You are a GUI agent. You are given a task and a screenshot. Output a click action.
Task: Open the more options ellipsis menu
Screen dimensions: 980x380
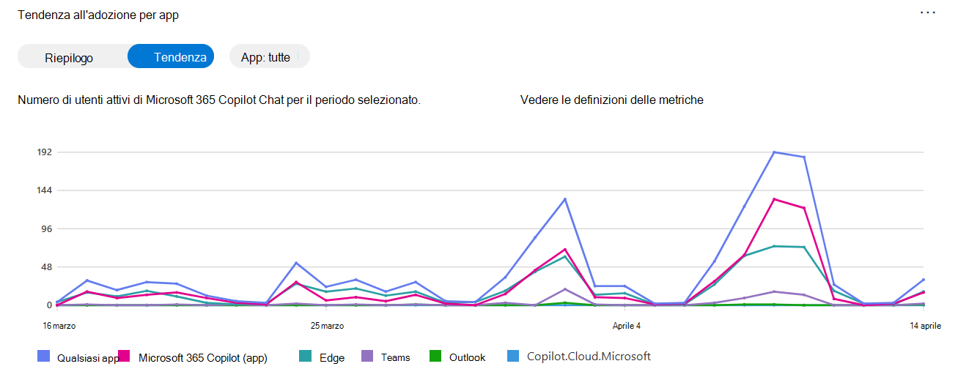928,14
